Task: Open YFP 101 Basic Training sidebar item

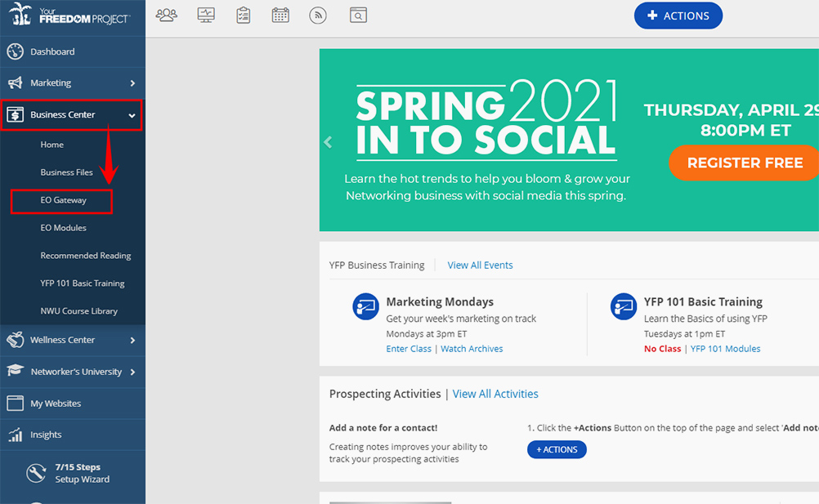Action: point(83,283)
